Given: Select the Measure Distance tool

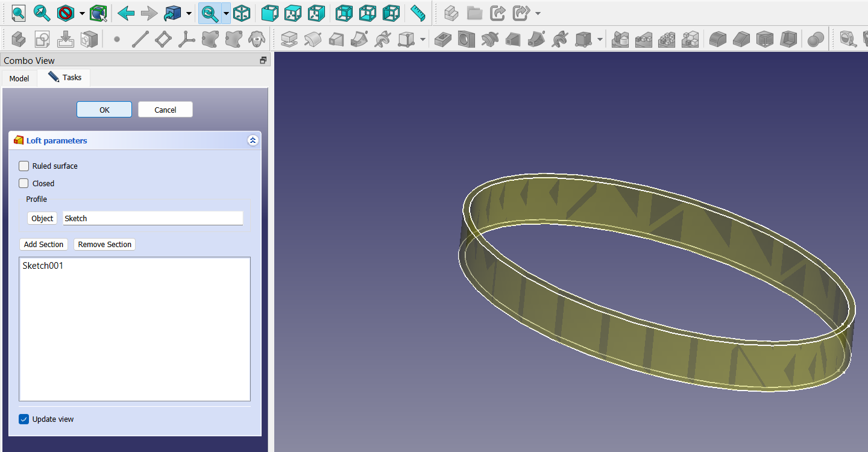Looking at the screenshot, I should tap(417, 13).
